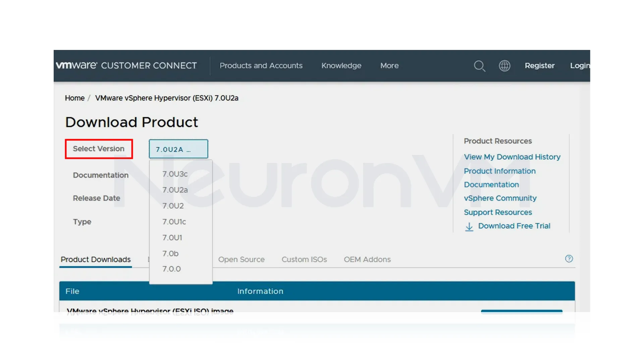The width and height of the screenshot is (644, 362).
Task: Open the Support Resources link
Action: (x=498, y=213)
